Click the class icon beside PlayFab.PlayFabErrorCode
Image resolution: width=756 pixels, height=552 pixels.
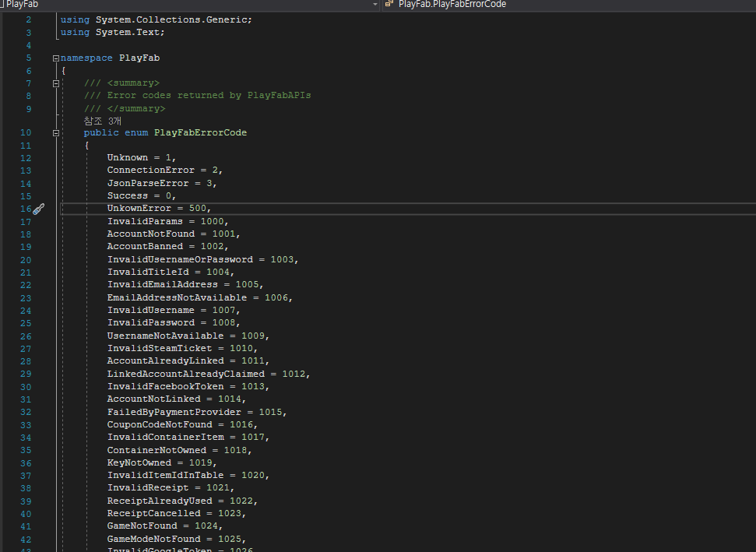tap(389, 5)
